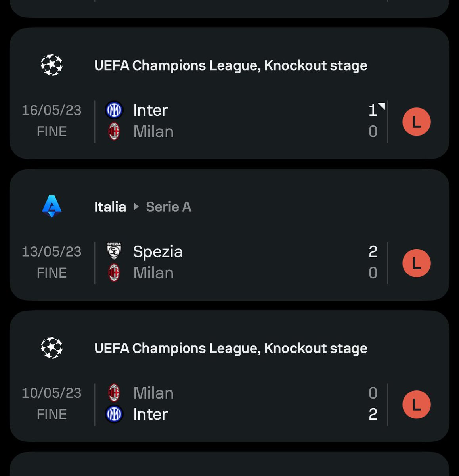459x476 pixels.
Task: Tap the aggregate indicator triangle beside Inter's score 1
Action: point(381,106)
